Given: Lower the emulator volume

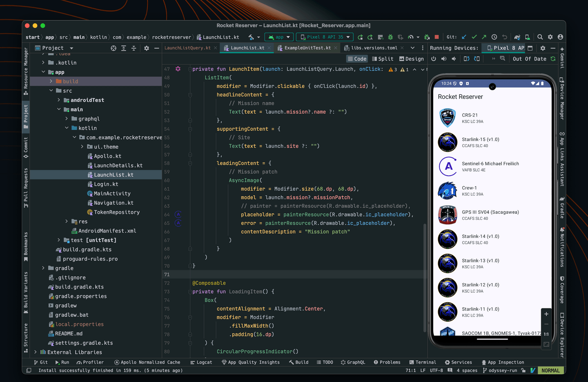Looking at the screenshot, I should click(x=453, y=58).
